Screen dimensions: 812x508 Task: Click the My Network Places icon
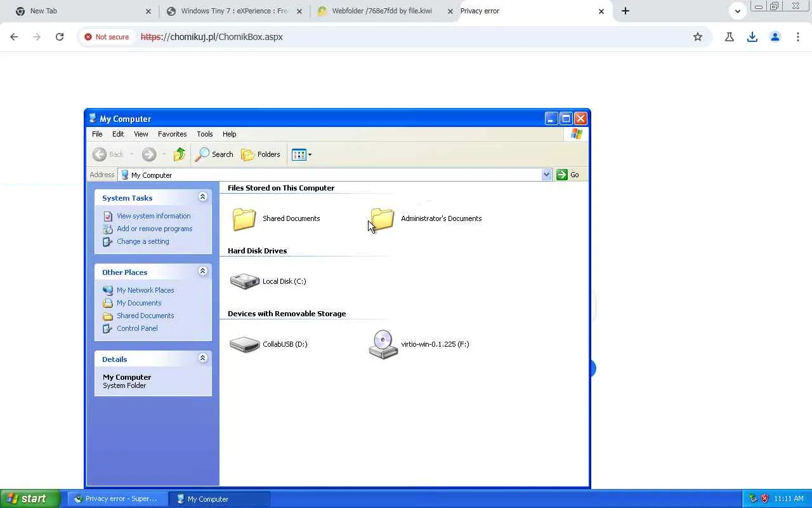[108, 290]
